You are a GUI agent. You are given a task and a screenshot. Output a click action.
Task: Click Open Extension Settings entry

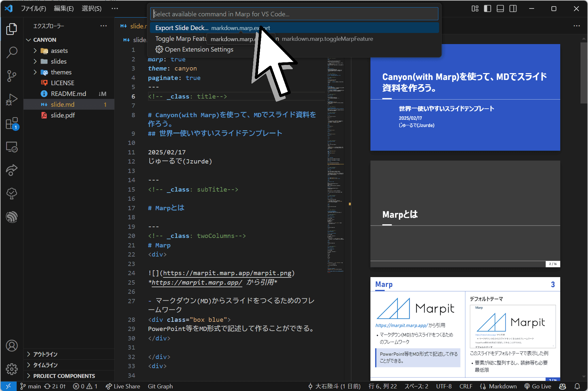[x=199, y=49]
